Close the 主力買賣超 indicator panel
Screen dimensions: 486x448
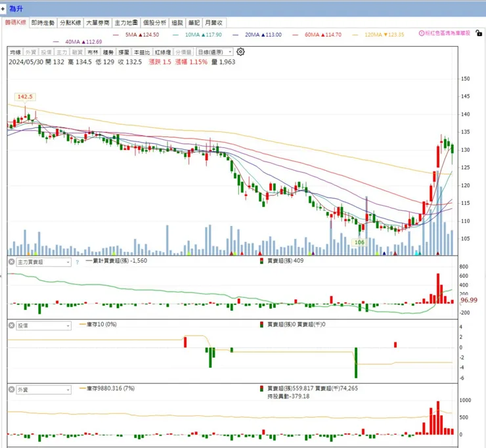pyautogui.click(x=11, y=262)
